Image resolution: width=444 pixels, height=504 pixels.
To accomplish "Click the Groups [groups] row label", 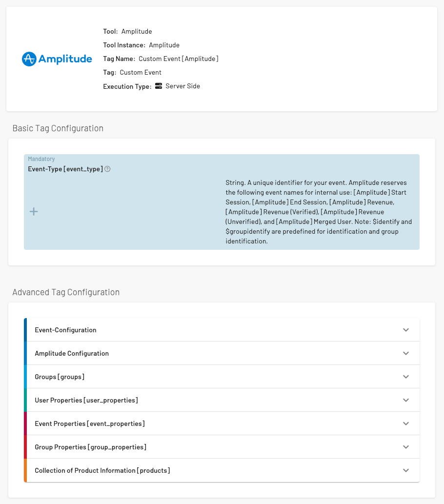I will click(60, 377).
